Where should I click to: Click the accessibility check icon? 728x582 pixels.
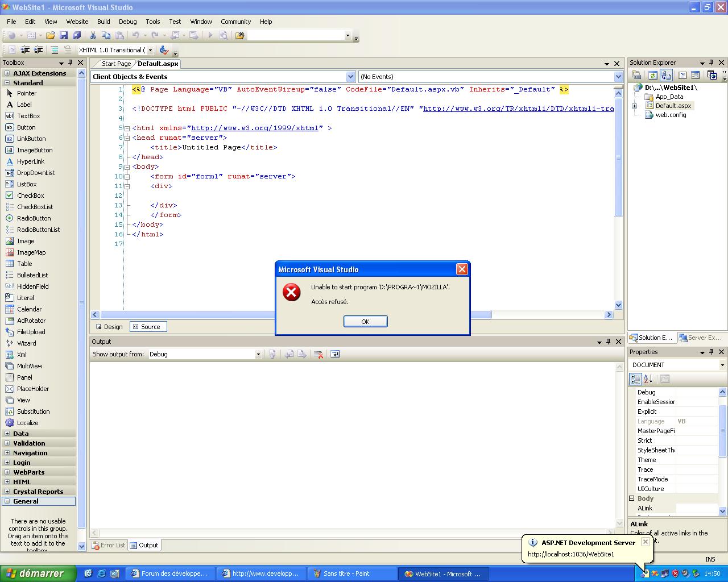point(164,50)
